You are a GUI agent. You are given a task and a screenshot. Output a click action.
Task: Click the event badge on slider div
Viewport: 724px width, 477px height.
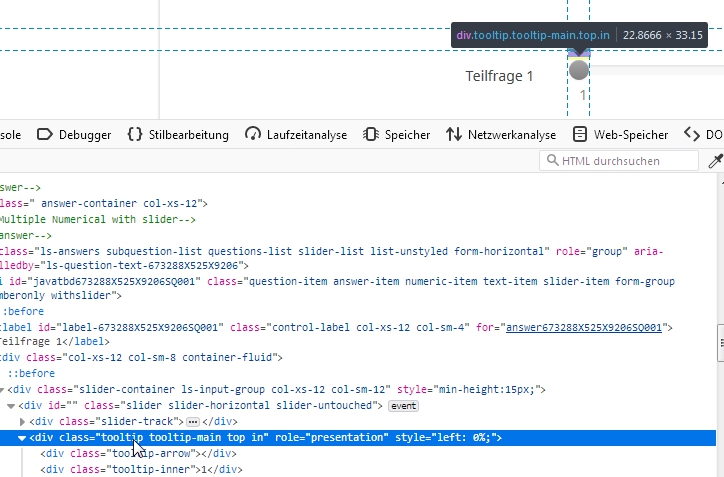click(403, 406)
